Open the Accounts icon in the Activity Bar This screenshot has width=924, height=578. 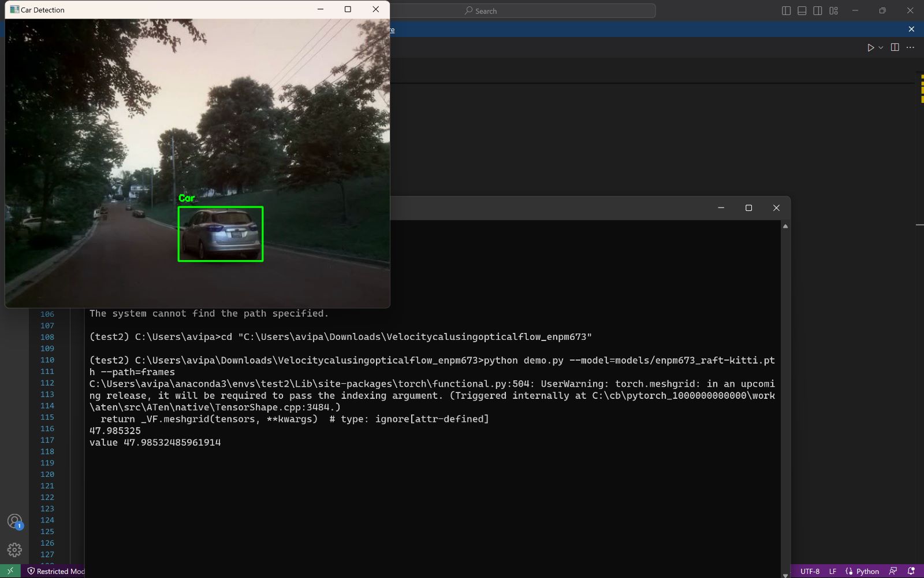pos(14,521)
